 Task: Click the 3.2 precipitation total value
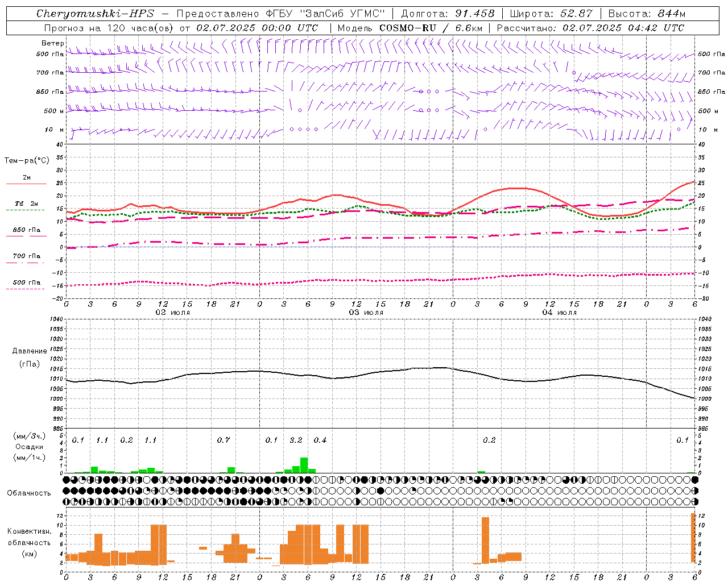[296, 440]
